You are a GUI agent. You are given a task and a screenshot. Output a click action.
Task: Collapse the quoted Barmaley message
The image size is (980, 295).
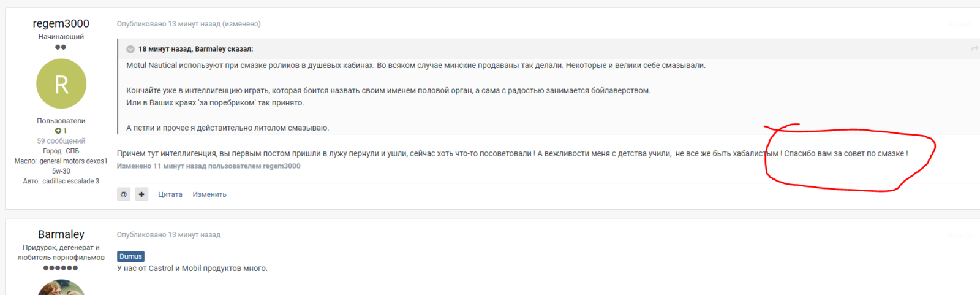[130, 49]
